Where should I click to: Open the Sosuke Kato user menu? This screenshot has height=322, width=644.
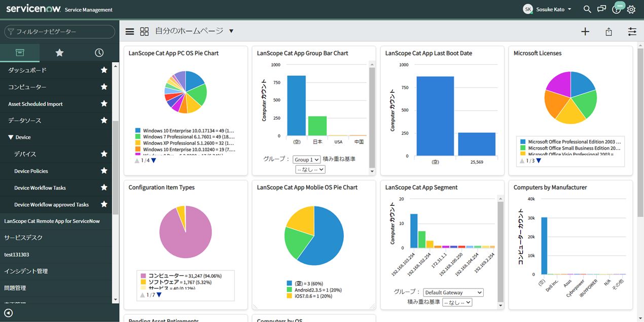tap(554, 9)
